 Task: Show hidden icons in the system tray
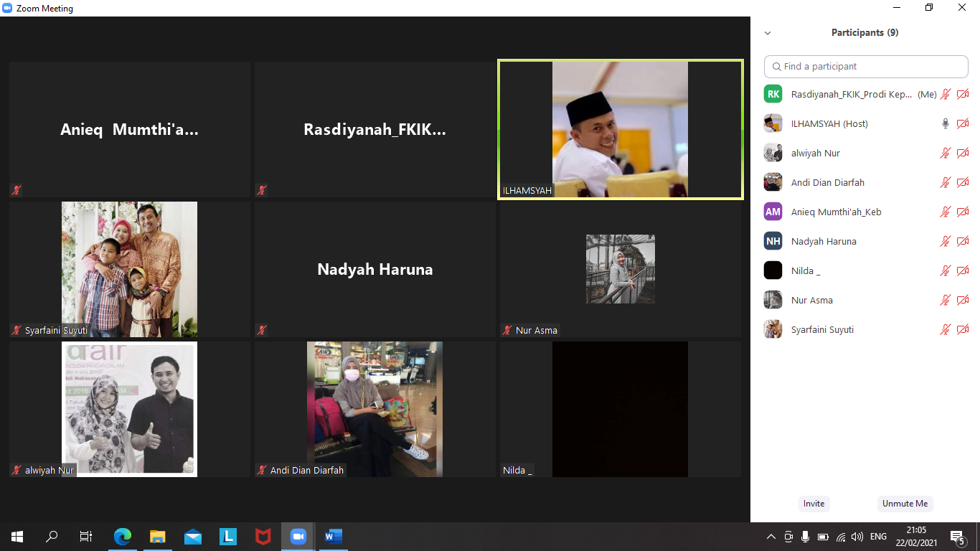coord(771,537)
